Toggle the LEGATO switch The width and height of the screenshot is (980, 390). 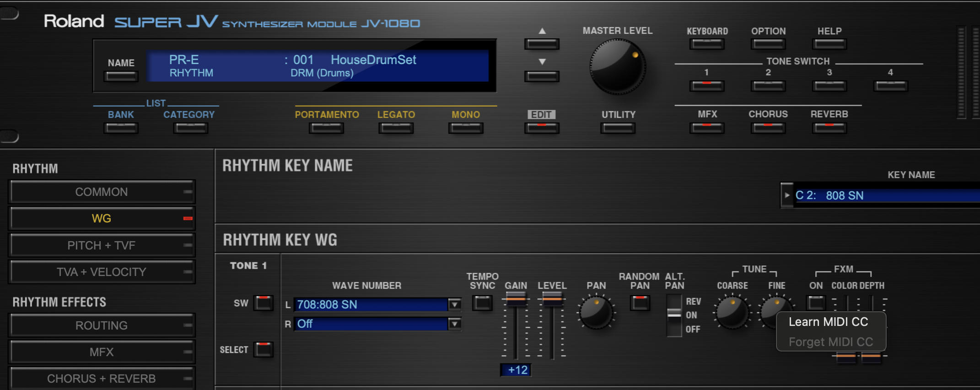(396, 128)
